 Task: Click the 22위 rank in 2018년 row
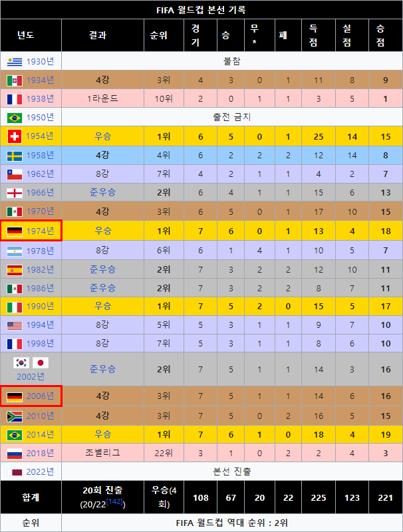tap(164, 453)
